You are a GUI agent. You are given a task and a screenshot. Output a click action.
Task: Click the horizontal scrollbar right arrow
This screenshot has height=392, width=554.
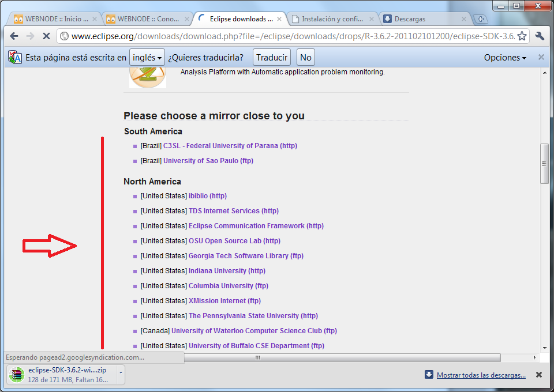[534, 357]
